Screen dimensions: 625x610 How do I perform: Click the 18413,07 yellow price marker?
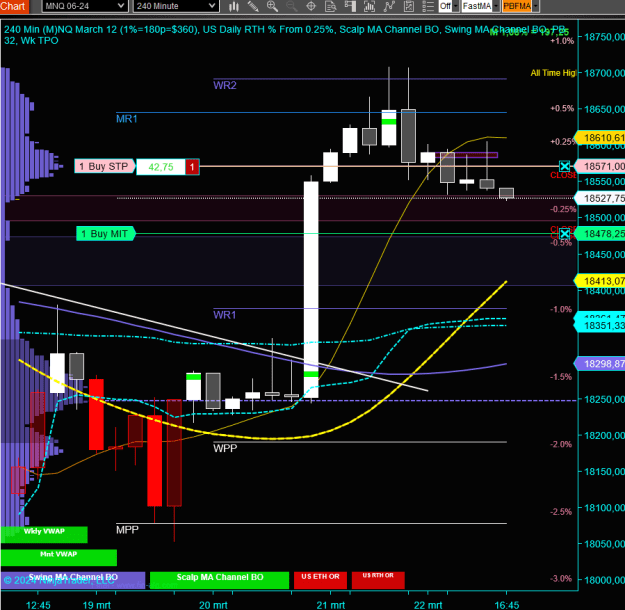[x=600, y=281]
